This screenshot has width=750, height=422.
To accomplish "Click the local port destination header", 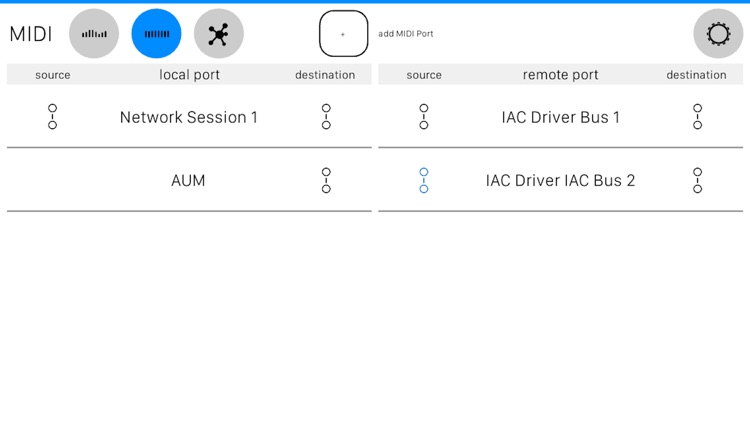I will 325,75.
